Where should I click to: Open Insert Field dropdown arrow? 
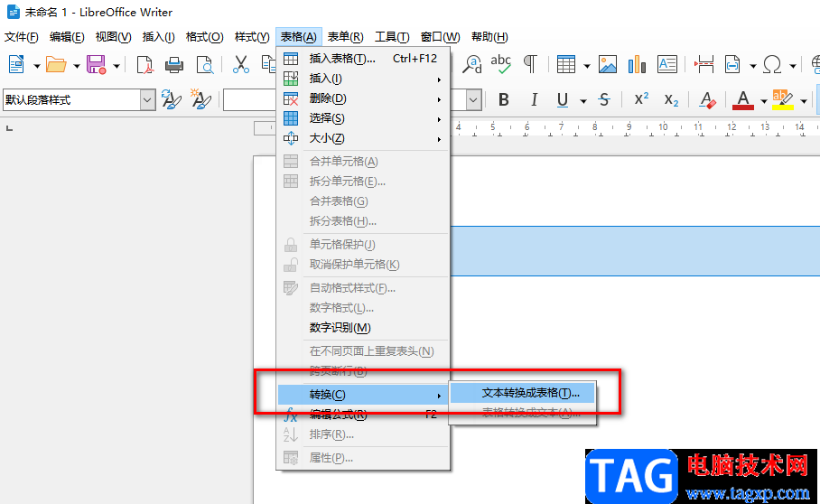[x=753, y=66]
